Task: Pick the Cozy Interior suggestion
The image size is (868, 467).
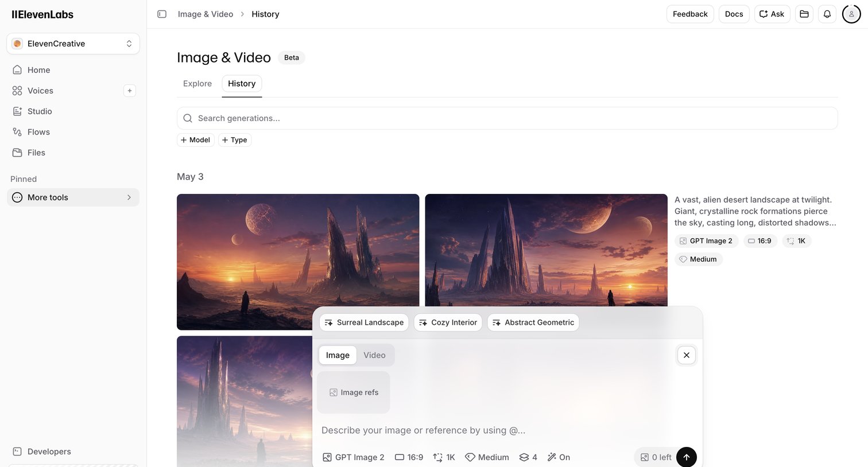Action: [x=448, y=322]
